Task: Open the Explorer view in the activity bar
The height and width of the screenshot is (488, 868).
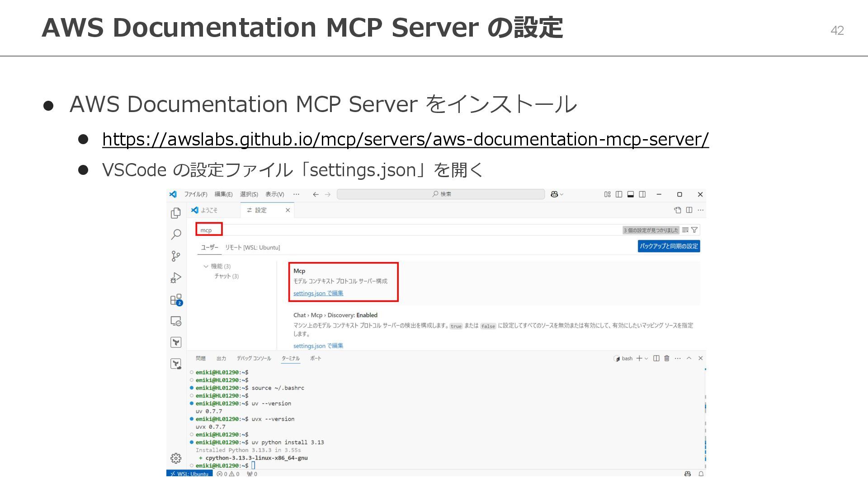Action: point(176,213)
